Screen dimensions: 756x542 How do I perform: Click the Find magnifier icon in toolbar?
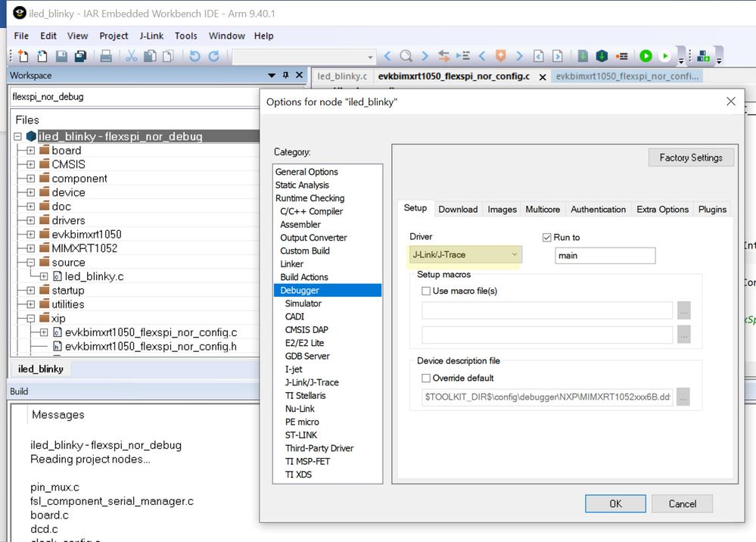(x=406, y=57)
